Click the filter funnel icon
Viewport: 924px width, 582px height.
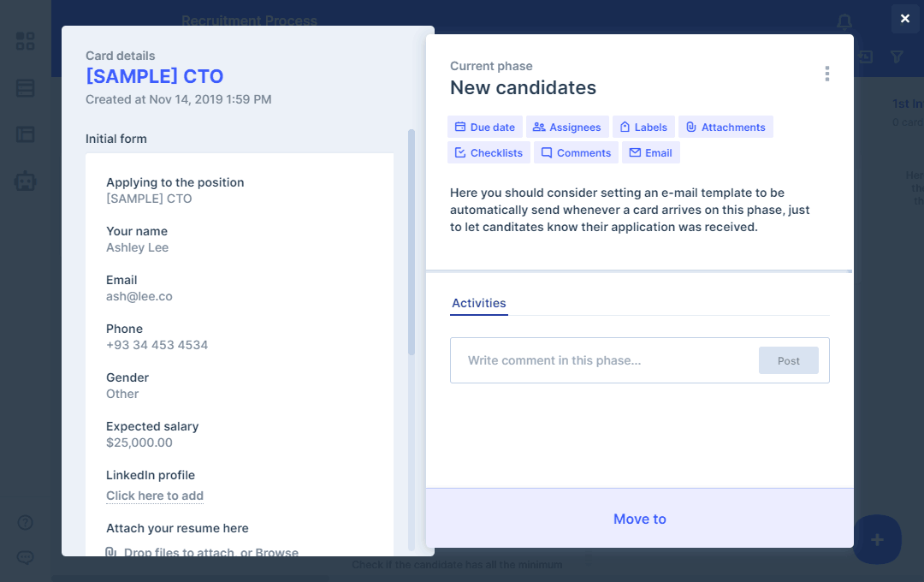coord(897,56)
